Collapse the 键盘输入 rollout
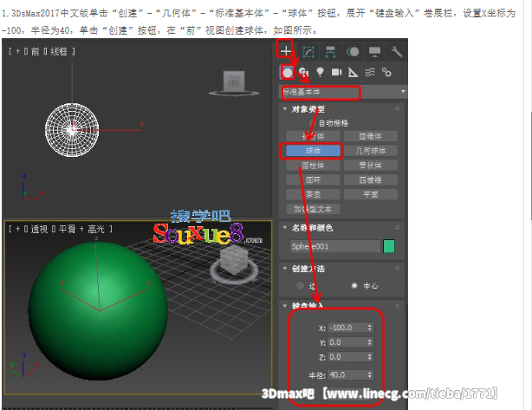This screenshot has height=410, width=532. (x=285, y=306)
